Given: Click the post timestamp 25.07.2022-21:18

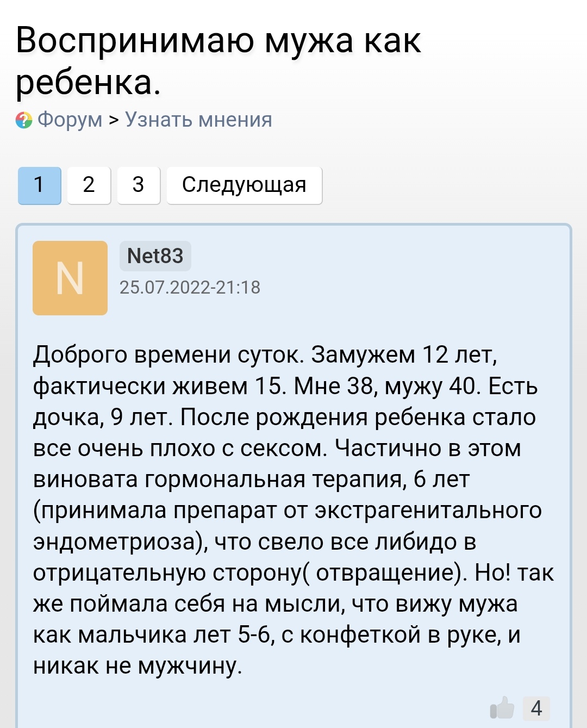Looking at the screenshot, I should [190, 287].
